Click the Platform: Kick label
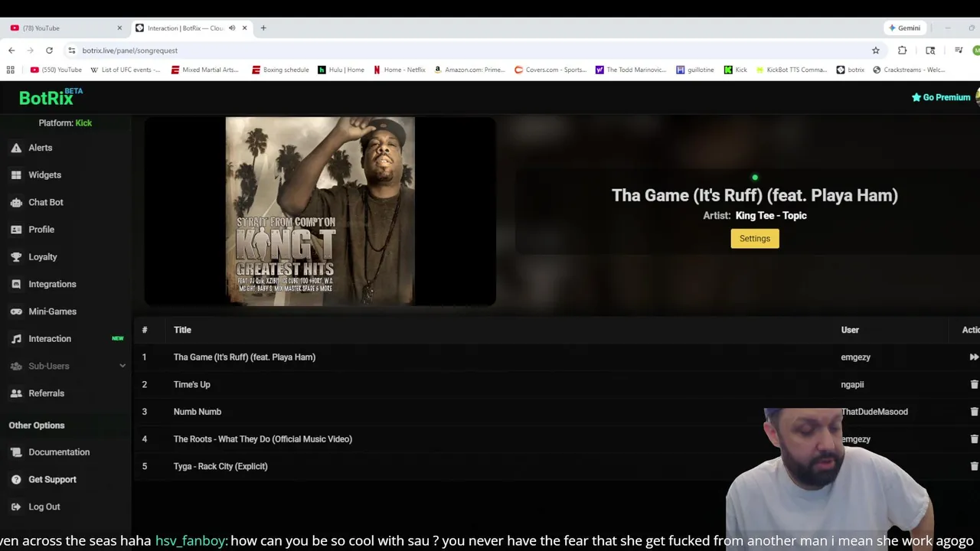The width and height of the screenshot is (980, 551). pyautogui.click(x=65, y=123)
